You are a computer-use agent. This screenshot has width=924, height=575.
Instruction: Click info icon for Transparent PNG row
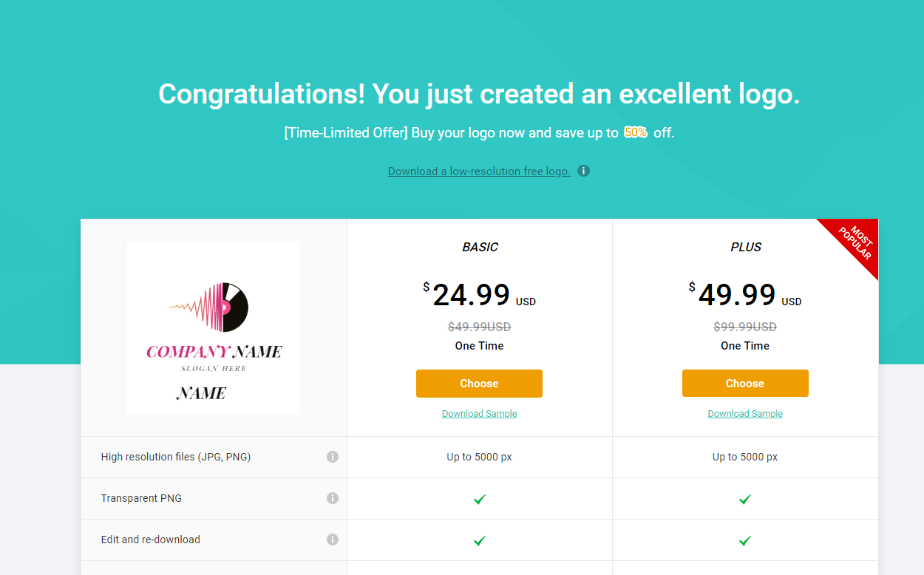333,498
